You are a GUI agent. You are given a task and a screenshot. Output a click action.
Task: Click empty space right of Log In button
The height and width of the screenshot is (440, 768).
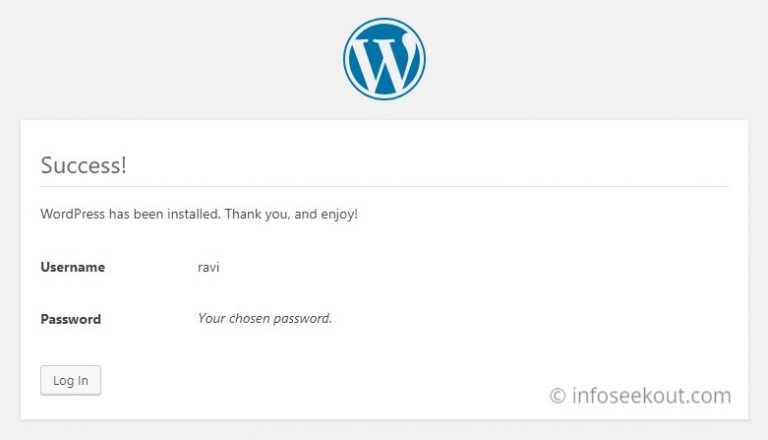point(294,380)
